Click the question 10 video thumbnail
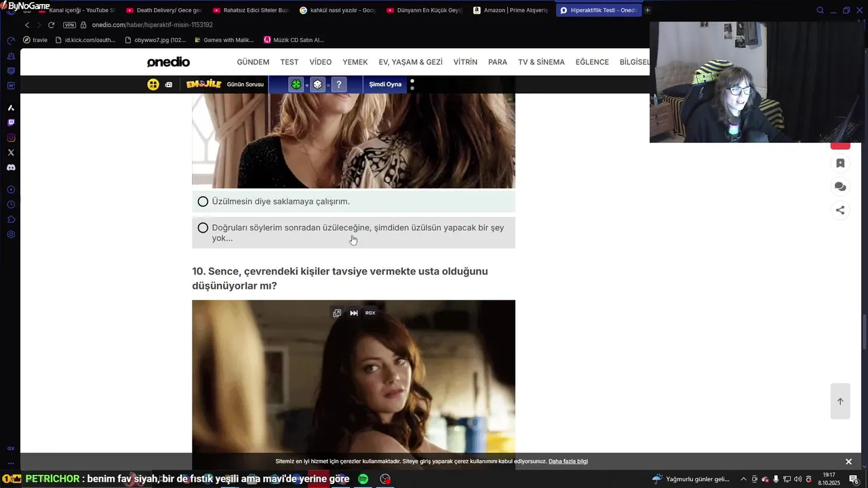This screenshot has height=488, width=868. (353, 385)
